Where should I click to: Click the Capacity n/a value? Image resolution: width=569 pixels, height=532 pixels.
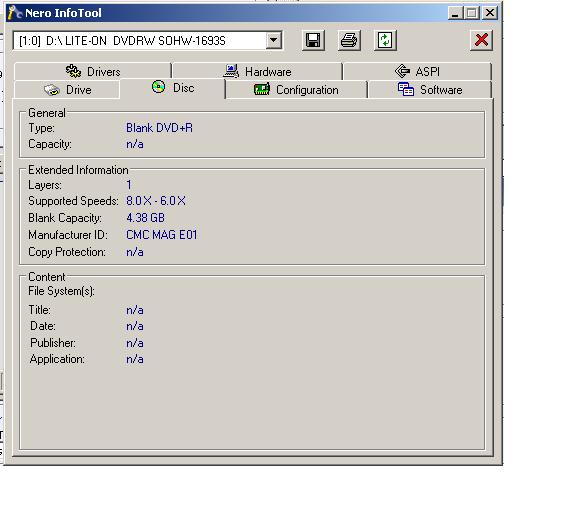tap(135, 144)
